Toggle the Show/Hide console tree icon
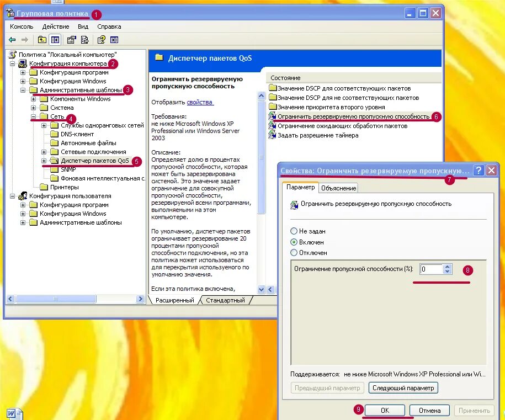The height and width of the screenshot is (420, 505). [x=55, y=40]
